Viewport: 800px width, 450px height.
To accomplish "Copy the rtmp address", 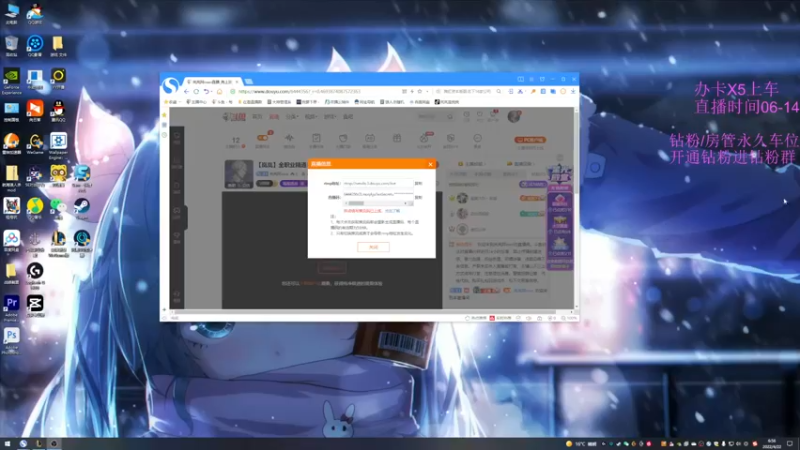I will coord(418,184).
